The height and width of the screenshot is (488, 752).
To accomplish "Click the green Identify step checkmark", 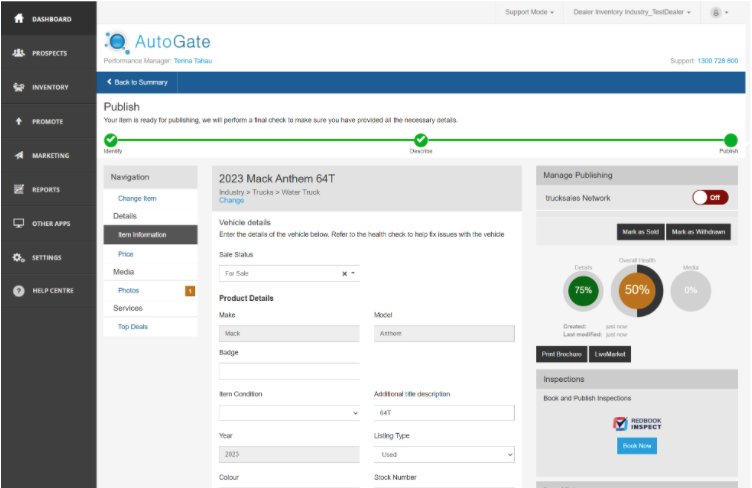I will tap(110, 140).
